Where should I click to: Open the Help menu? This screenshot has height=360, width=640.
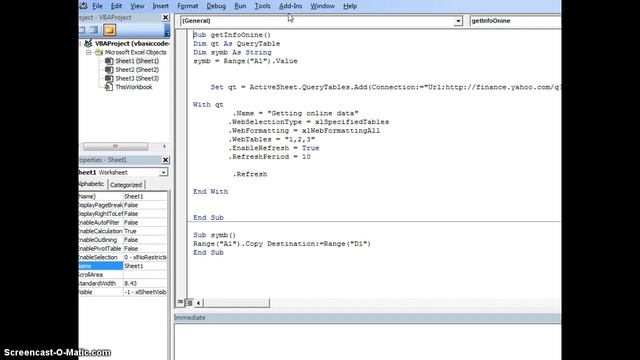point(350,6)
